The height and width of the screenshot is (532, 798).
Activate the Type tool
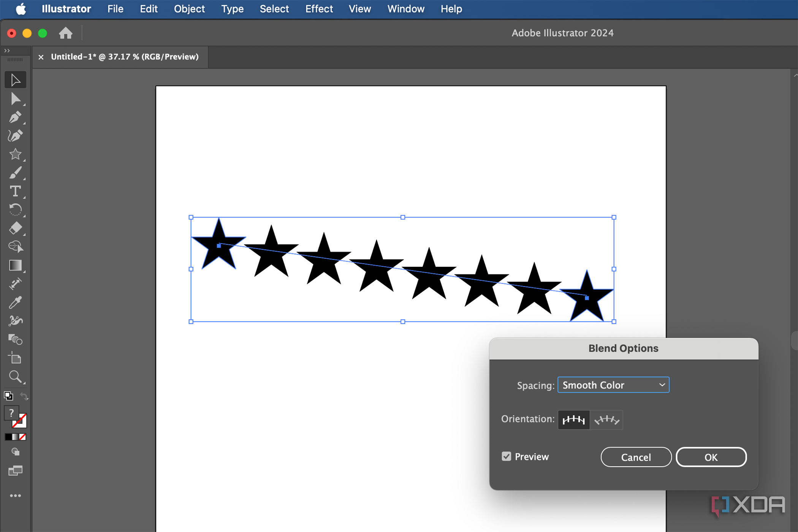(x=15, y=191)
